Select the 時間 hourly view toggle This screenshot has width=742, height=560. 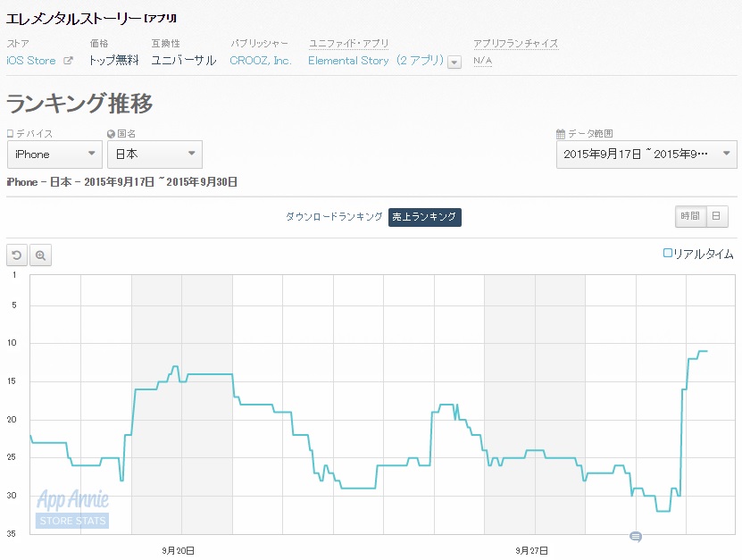(690, 216)
